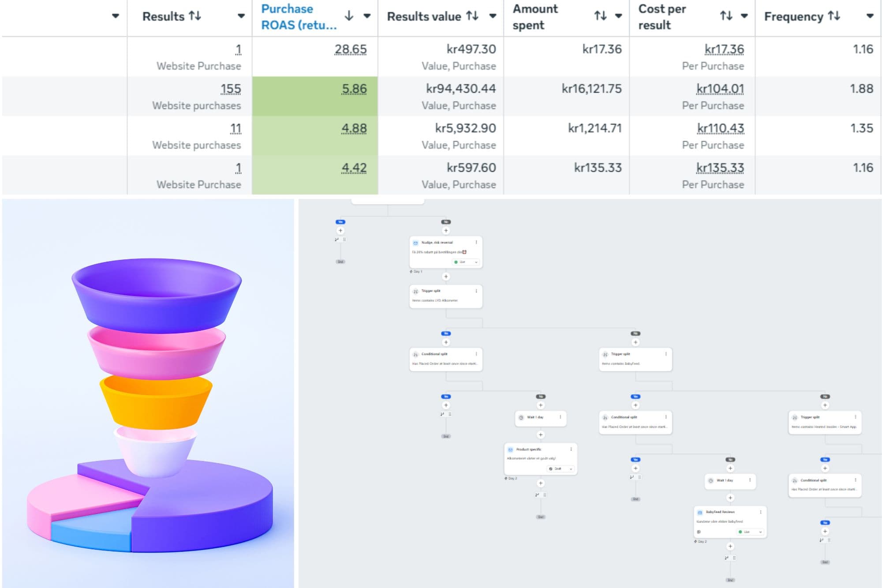Viewport: 882px width, 588px height.
Task: Open Live status dropdown on Nudge email
Action: point(467,262)
